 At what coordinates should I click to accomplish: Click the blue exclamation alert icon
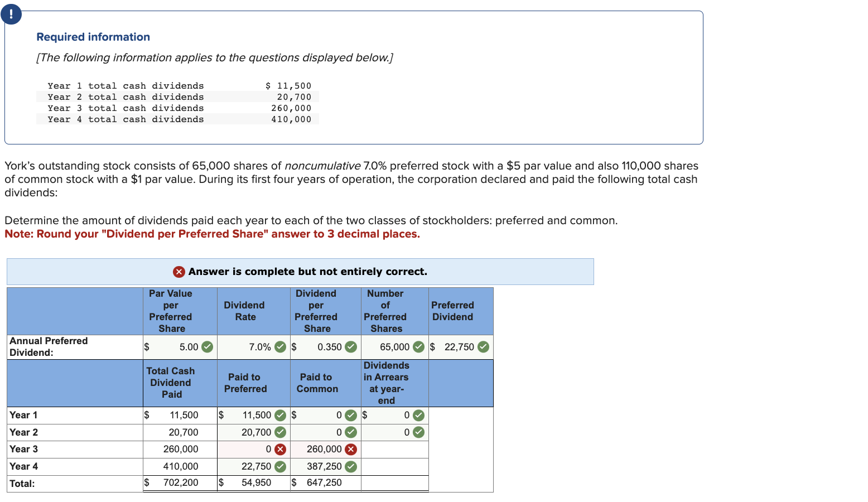point(11,14)
